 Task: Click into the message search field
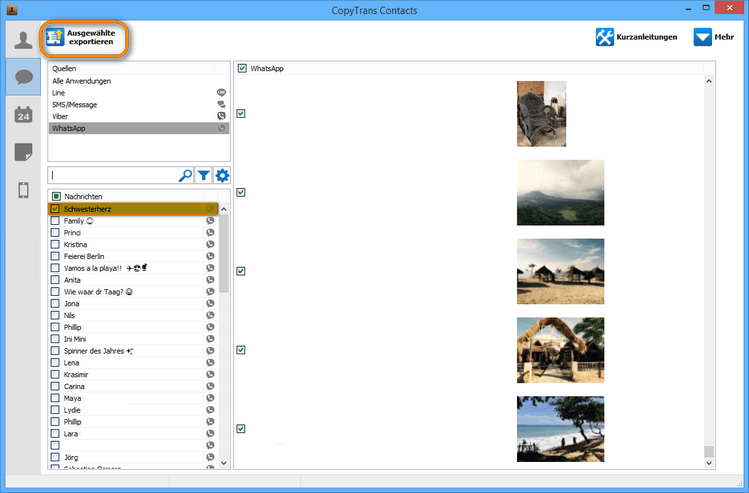coord(113,176)
